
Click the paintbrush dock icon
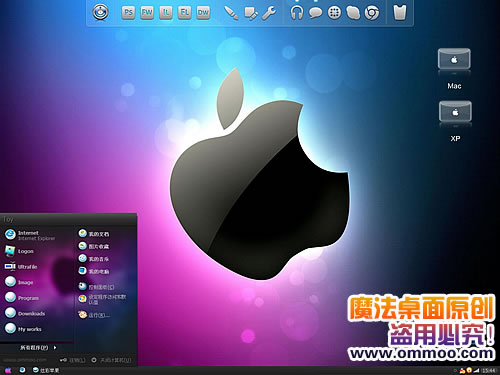pyautogui.click(x=231, y=13)
